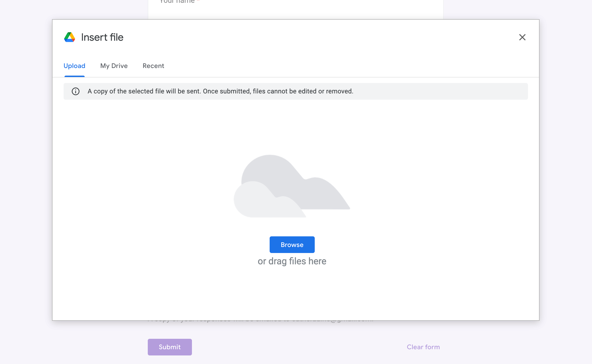The height and width of the screenshot is (364, 592).
Task: Click the copy-of-file notice banner text
Action: pos(220,91)
